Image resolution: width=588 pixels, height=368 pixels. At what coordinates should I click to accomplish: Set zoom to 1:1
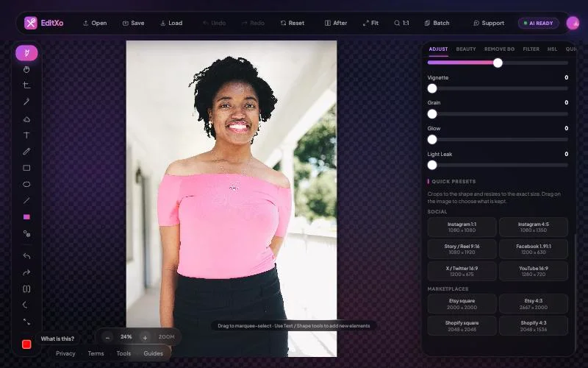pyautogui.click(x=401, y=23)
